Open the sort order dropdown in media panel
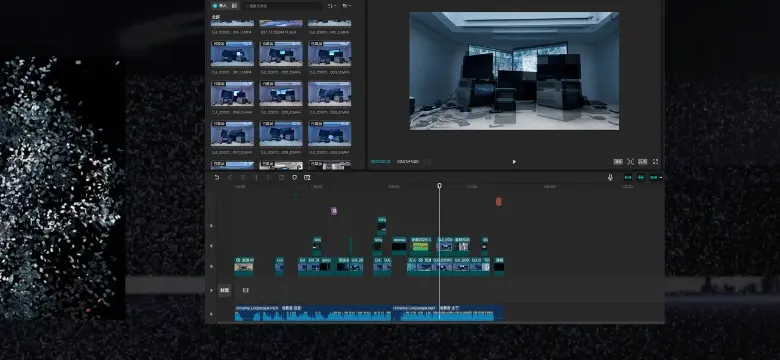Screen dimensions: 780x360 point(332,6)
